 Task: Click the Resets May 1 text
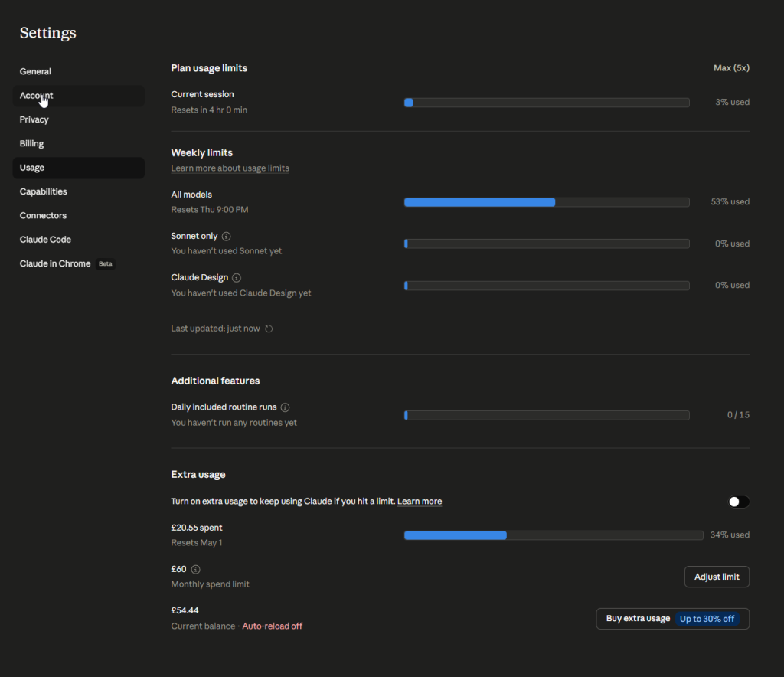[x=197, y=542]
